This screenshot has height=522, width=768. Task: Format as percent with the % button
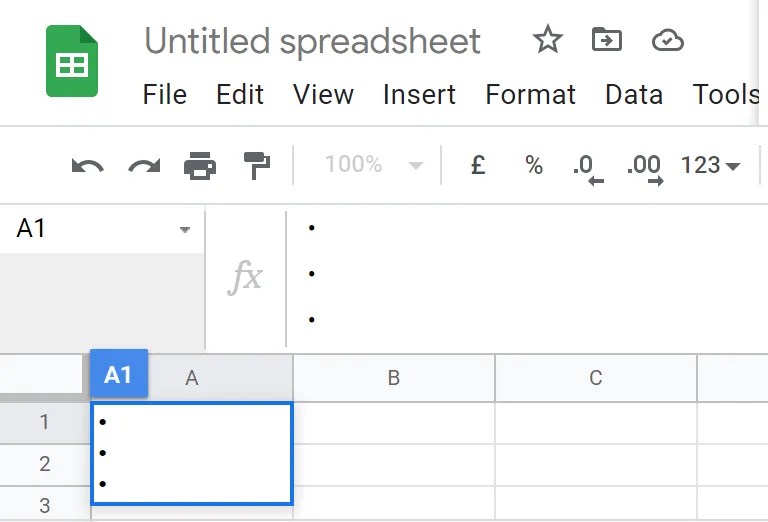pyautogui.click(x=533, y=165)
